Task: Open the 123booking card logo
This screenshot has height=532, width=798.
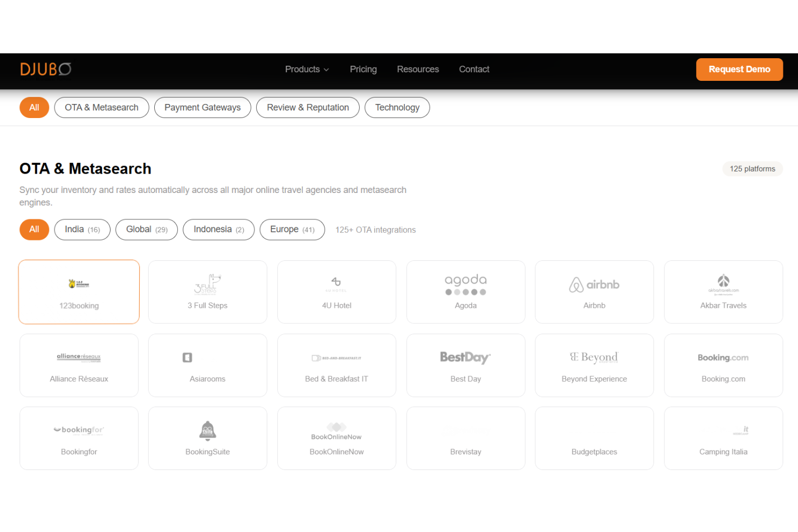Action: coord(79,284)
